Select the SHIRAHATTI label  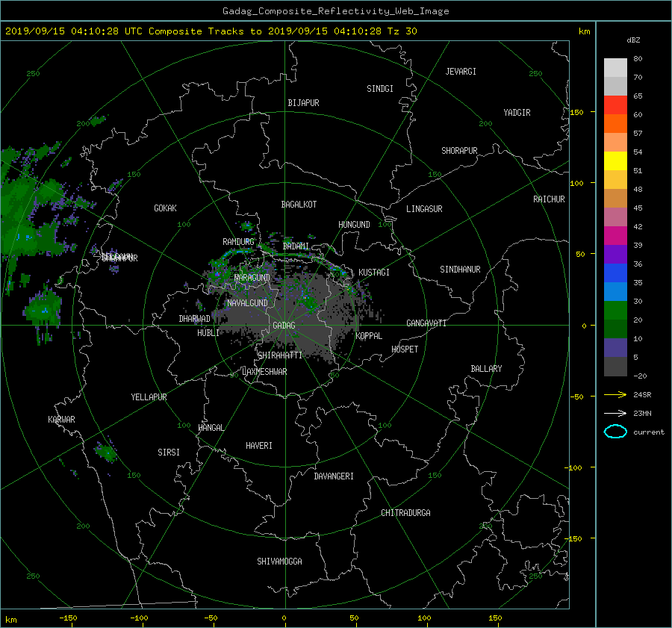coord(280,355)
